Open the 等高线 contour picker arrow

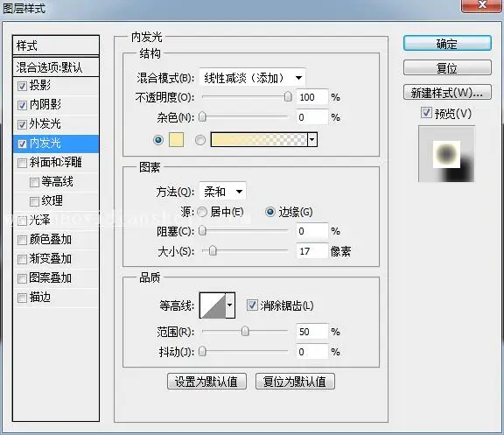click(230, 305)
